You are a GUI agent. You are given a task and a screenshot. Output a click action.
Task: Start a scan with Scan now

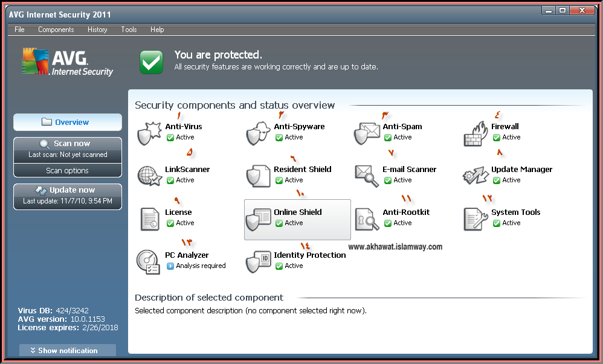coord(68,149)
